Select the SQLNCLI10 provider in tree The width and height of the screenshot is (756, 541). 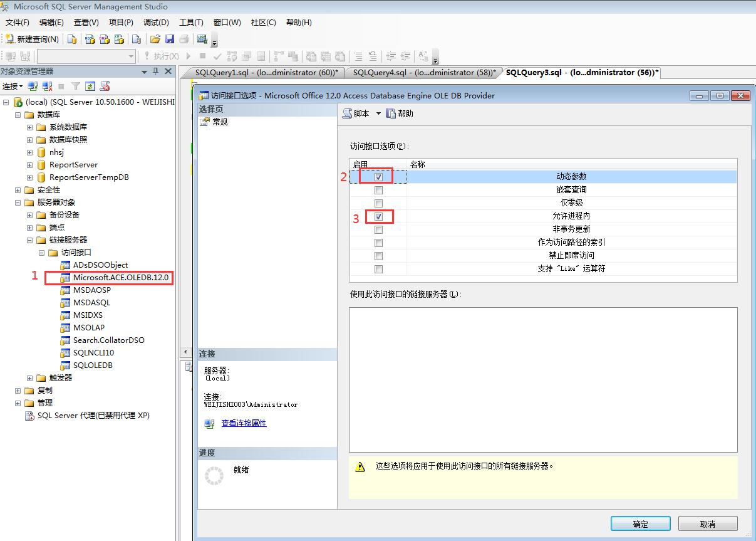(93, 352)
